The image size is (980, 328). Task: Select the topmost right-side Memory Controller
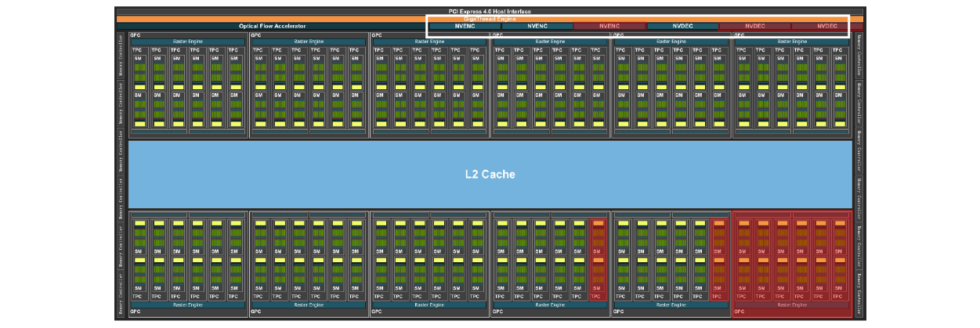(859, 55)
